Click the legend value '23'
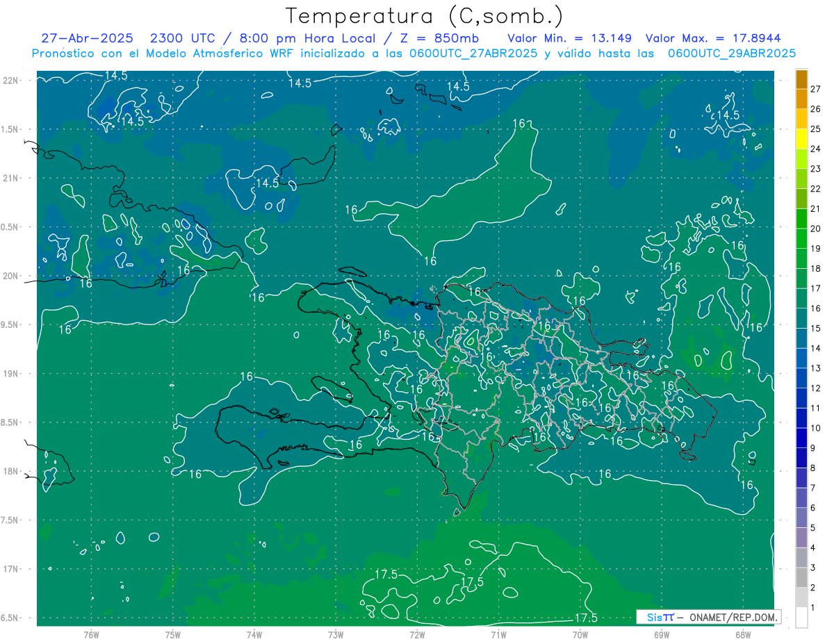Viewport: 834px width, 644px height. point(815,169)
